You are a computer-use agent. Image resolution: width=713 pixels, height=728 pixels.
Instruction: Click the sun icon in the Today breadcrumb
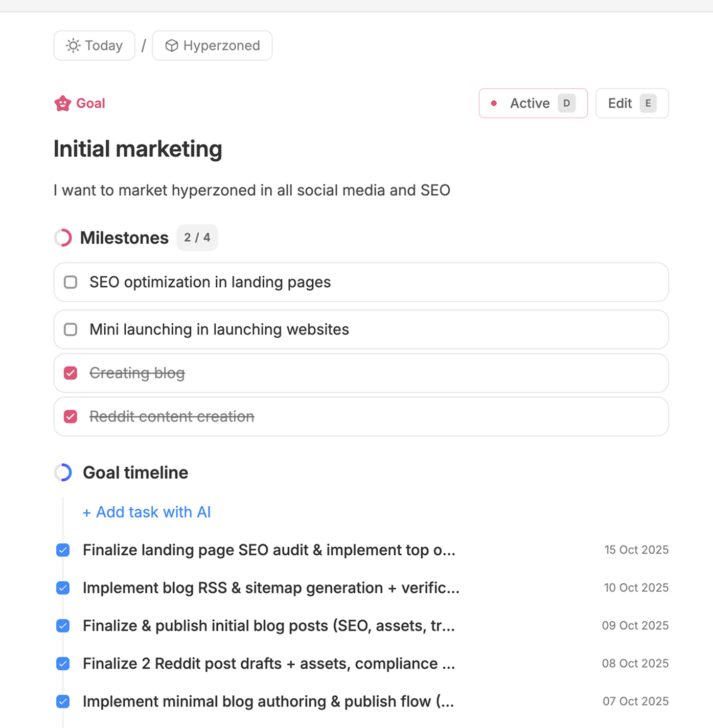pos(73,45)
